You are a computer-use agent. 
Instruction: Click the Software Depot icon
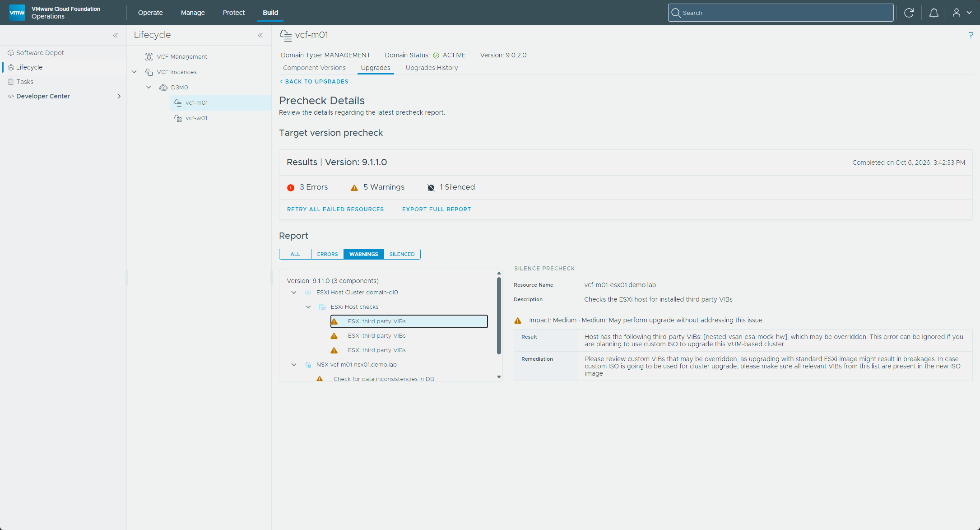[11, 53]
